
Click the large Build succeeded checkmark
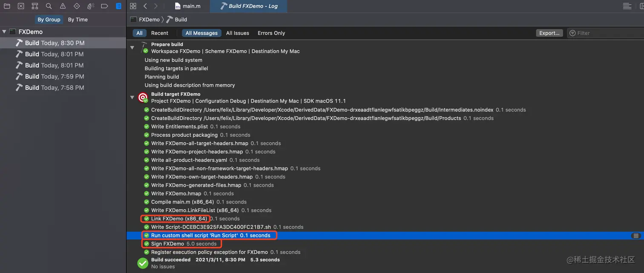click(143, 263)
